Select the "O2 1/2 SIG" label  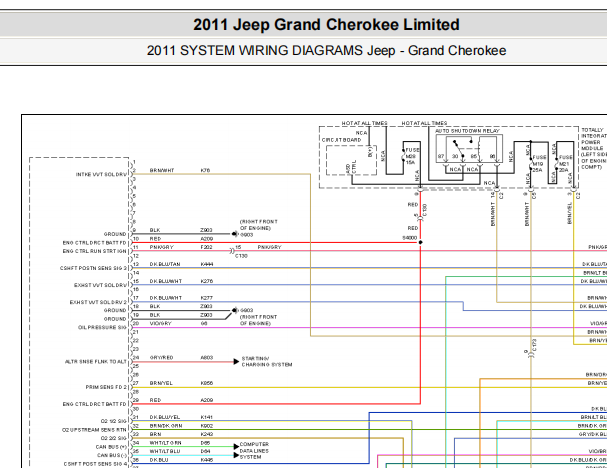(113, 421)
